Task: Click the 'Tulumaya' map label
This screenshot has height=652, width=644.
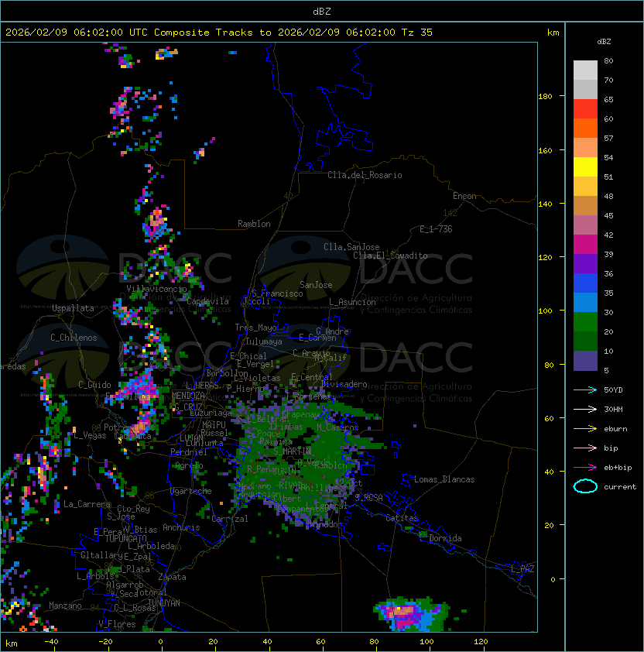Action: (x=264, y=341)
